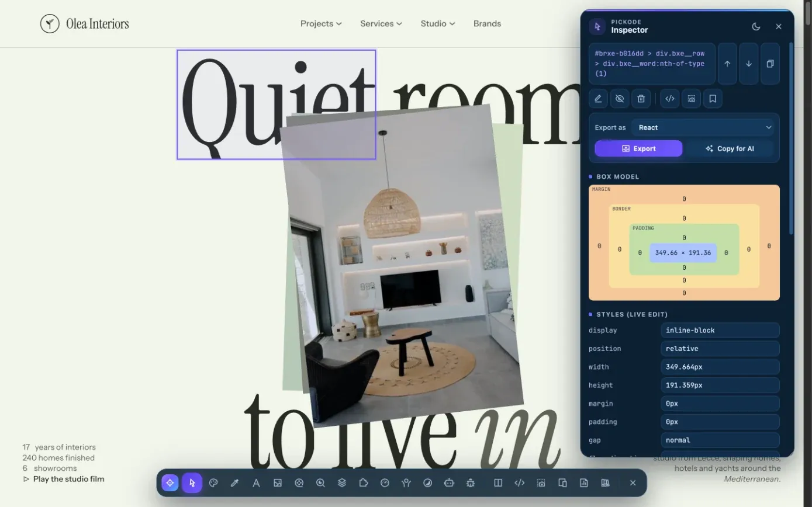The height and width of the screenshot is (507, 812).
Task: Open the puzzle-piece extensions tool
Action: [364, 483]
